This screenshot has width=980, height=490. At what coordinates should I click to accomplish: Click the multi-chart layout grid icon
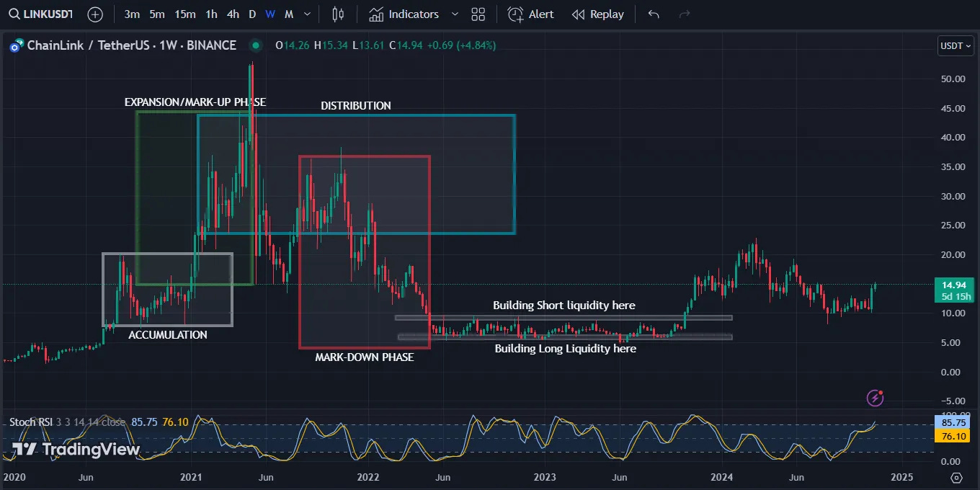click(x=478, y=14)
